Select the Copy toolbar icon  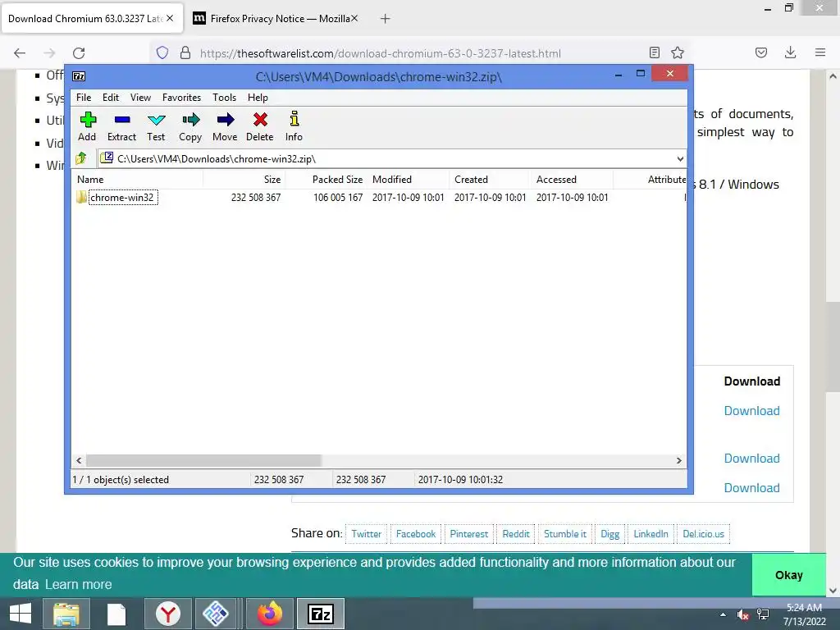click(x=190, y=120)
